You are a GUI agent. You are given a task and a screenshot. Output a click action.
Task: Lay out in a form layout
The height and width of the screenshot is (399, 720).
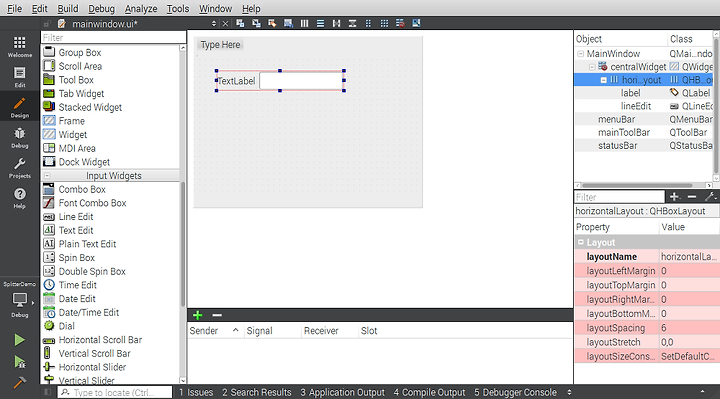point(368,23)
